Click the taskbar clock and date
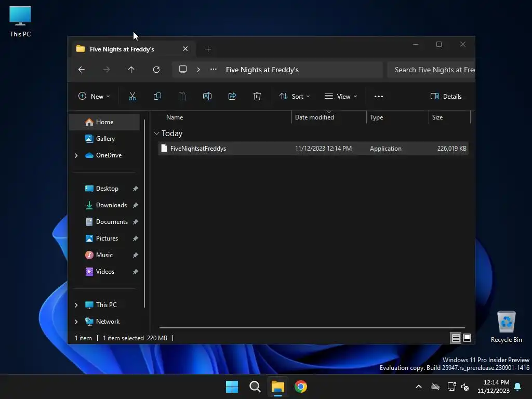This screenshot has width=532, height=399. (494, 387)
